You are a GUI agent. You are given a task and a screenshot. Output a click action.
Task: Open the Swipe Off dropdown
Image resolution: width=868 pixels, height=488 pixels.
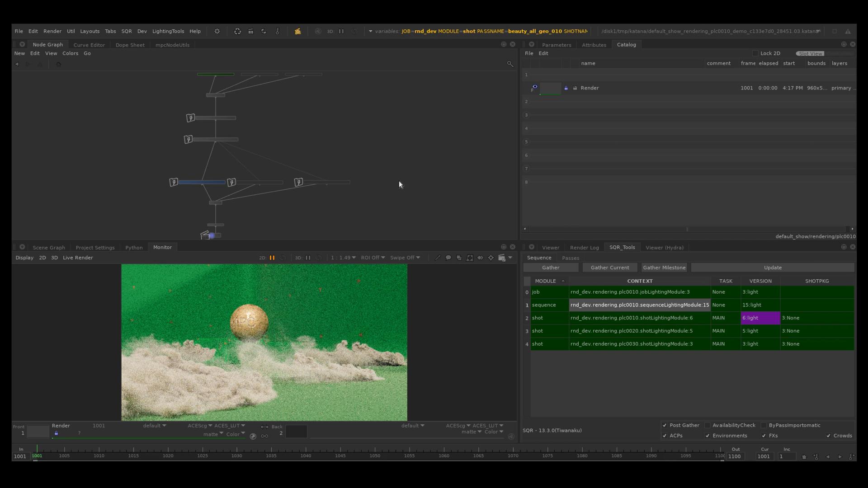point(405,258)
